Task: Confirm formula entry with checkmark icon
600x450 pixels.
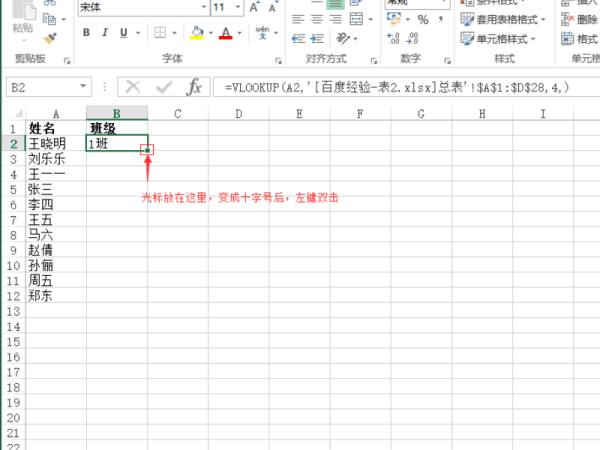Action: coord(164,87)
